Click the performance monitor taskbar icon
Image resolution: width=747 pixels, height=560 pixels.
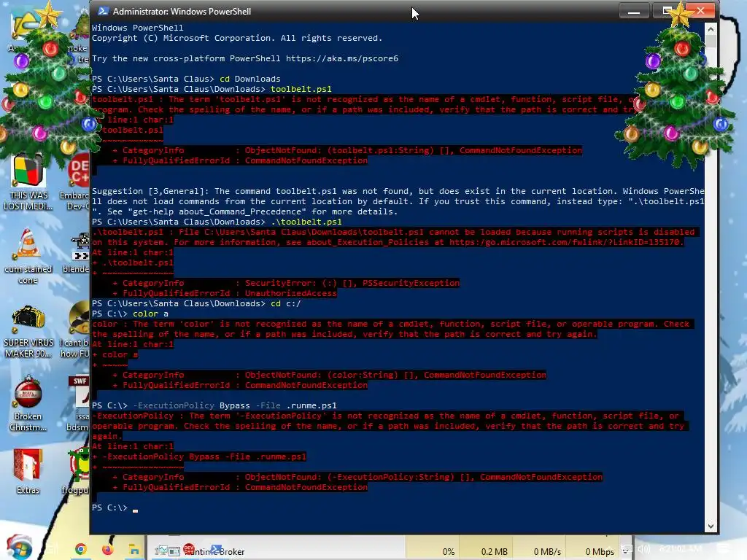[x=161, y=551]
